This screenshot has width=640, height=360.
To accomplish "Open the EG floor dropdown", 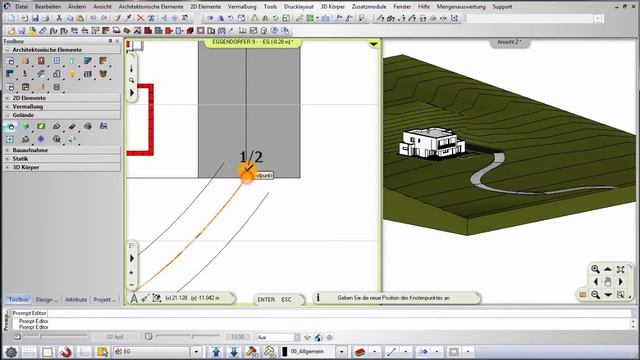I will (x=196, y=351).
